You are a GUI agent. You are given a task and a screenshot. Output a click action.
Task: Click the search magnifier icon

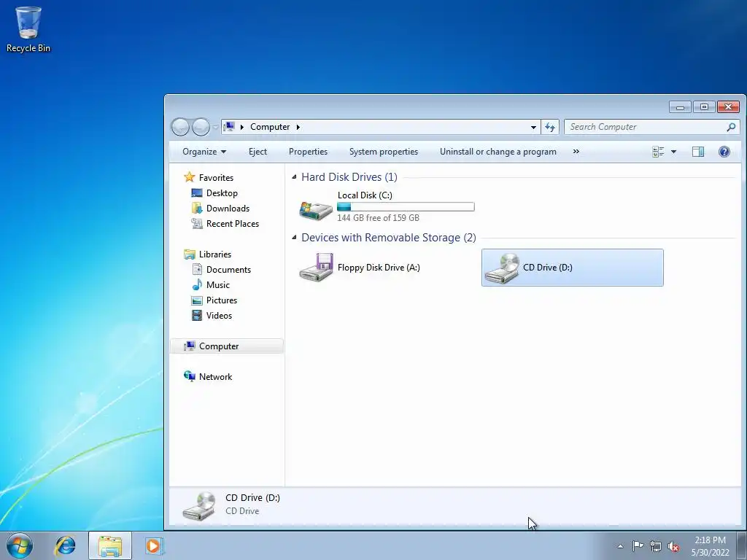(x=731, y=127)
